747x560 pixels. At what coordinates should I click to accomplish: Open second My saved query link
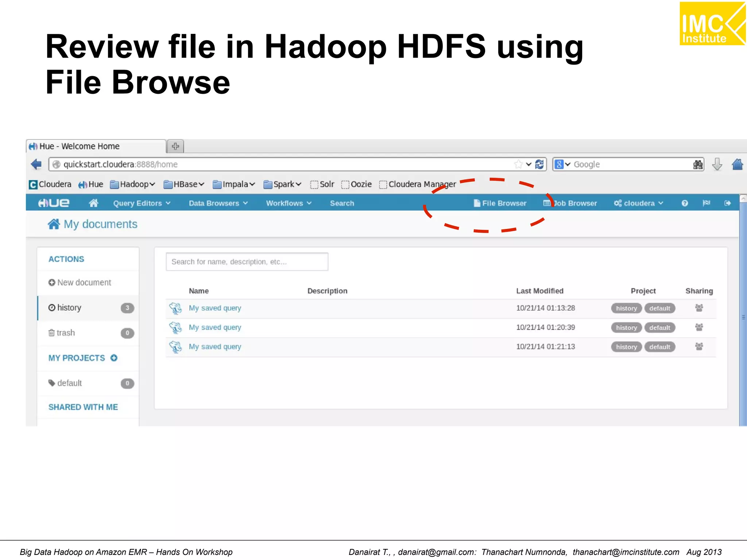(x=215, y=327)
